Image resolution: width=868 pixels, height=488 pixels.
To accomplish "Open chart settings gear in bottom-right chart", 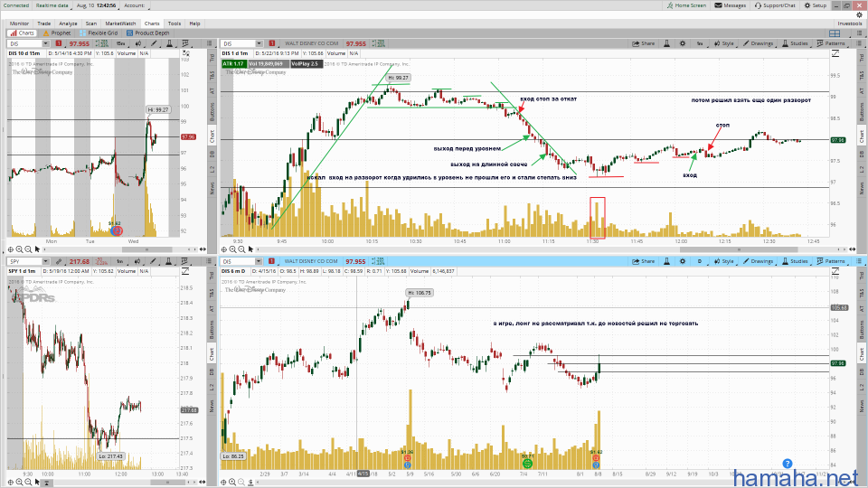I will 683,262.
